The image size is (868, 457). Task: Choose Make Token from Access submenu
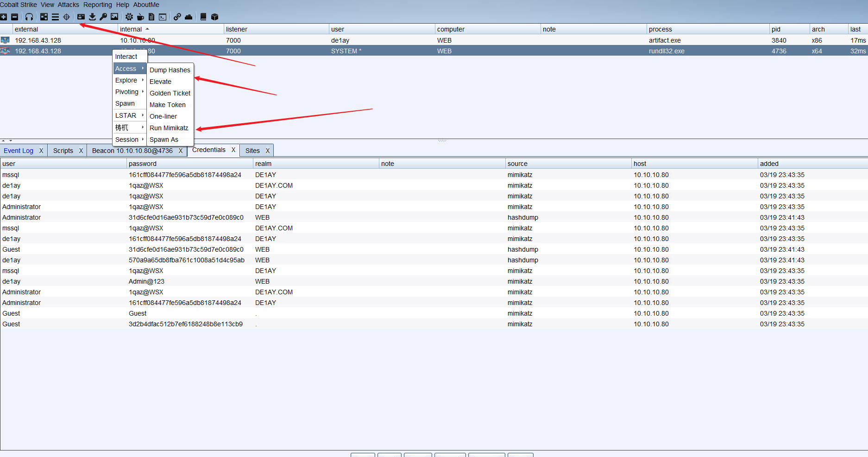click(170, 105)
